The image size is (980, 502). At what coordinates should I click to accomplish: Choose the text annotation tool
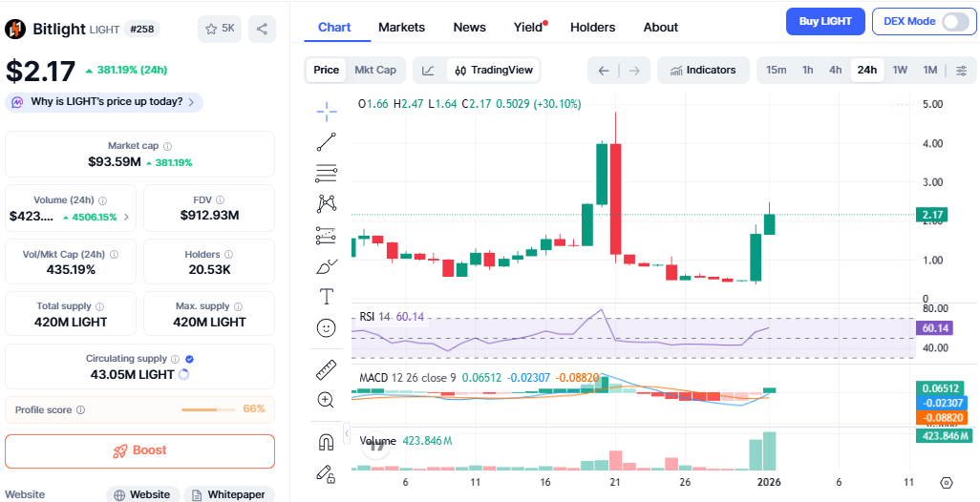coord(327,296)
